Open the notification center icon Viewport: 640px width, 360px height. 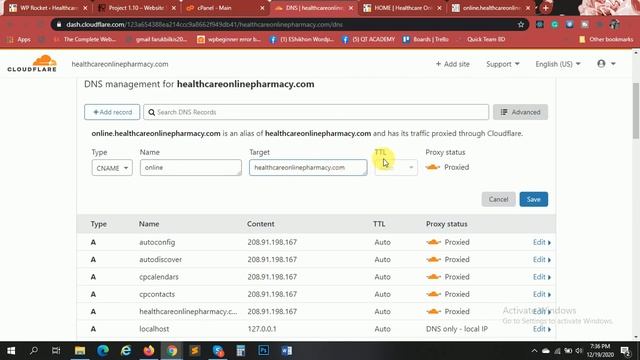click(x=625, y=351)
